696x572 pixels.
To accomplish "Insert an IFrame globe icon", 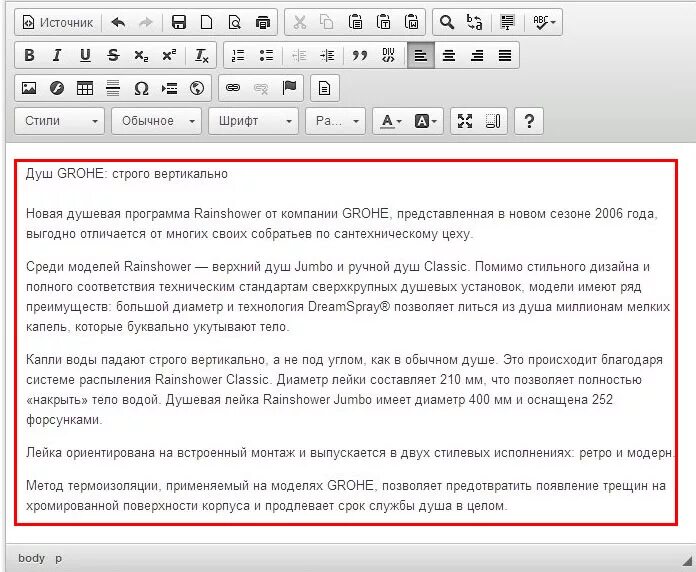I will click(197, 88).
